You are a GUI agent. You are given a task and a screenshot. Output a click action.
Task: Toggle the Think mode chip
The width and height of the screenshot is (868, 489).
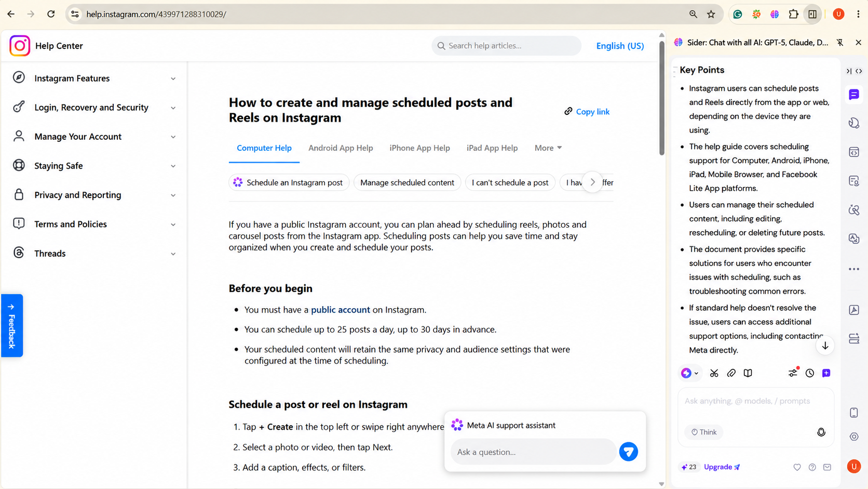coord(703,432)
